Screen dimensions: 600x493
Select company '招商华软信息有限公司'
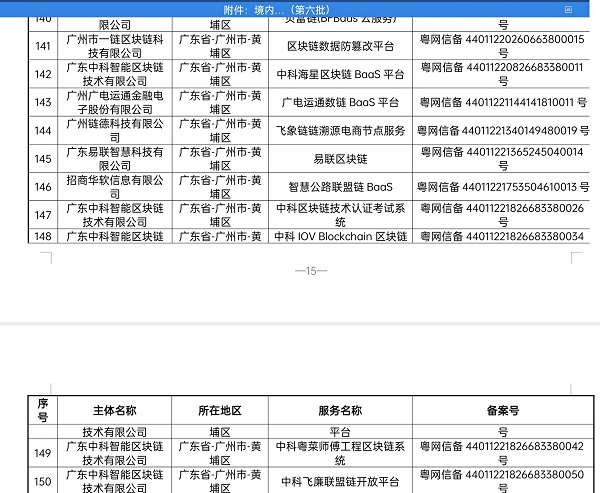(115, 187)
